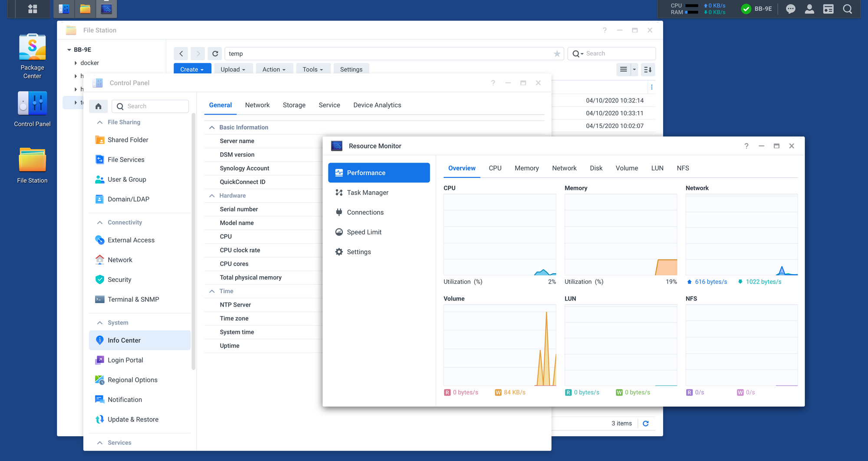The image size is (868, 461).
Task: Open the desktop search magnifier icon
Action: pyautogui.click(x=848, y=9)
